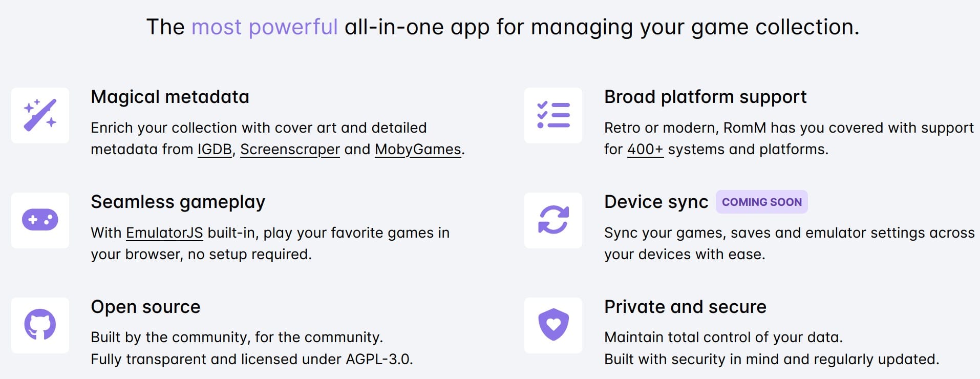Open the IGDB link
Viewport: 980px width, 379px height.
pos(215,150)
